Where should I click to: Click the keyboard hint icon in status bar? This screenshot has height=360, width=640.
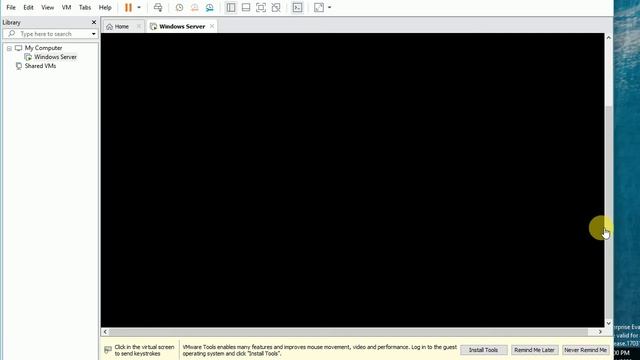(x=108, y=350)
